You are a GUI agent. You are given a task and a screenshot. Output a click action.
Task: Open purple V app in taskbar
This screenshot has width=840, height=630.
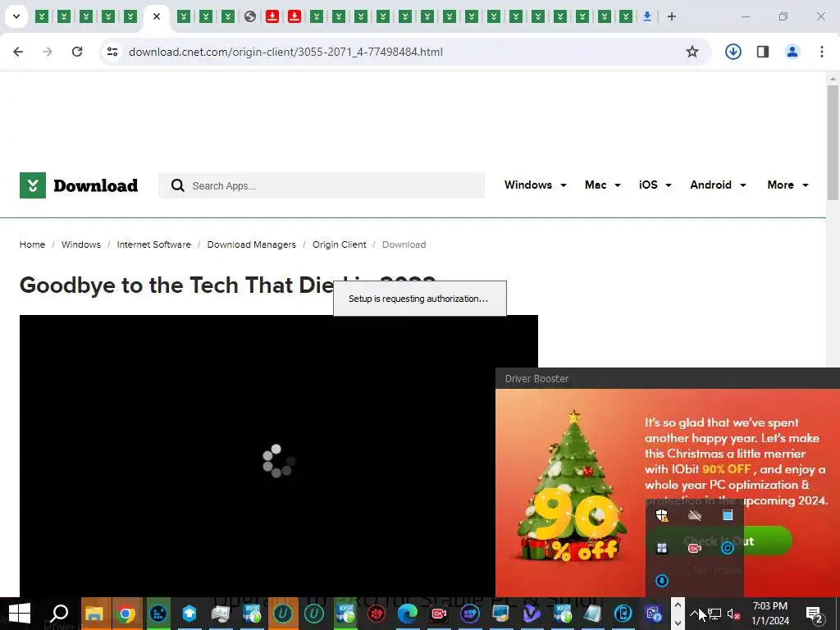532,614
